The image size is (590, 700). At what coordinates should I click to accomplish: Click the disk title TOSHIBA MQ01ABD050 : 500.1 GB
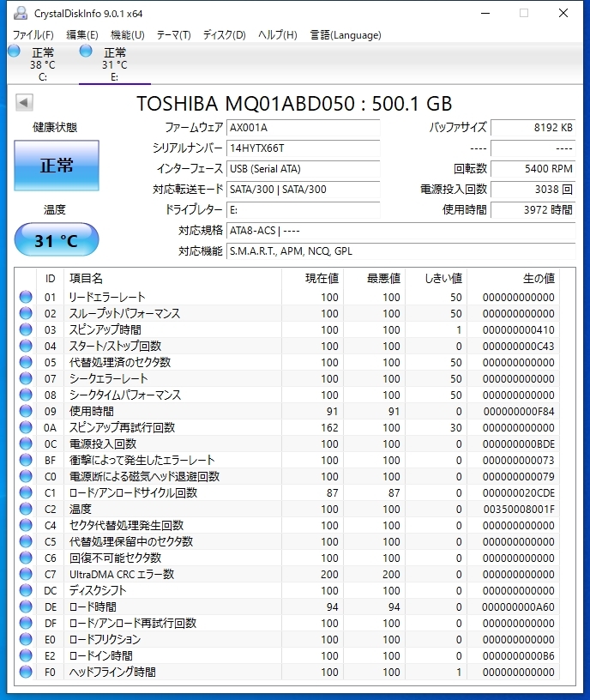pos(294,104)
